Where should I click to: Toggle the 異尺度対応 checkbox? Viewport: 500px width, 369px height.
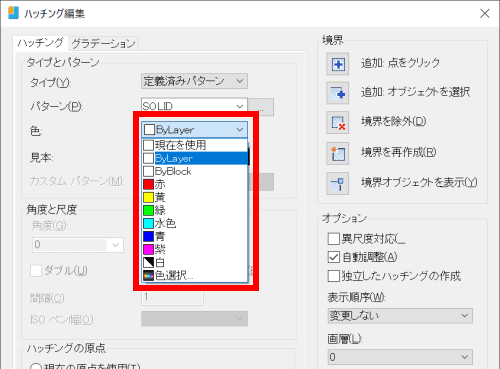[334, 239]
